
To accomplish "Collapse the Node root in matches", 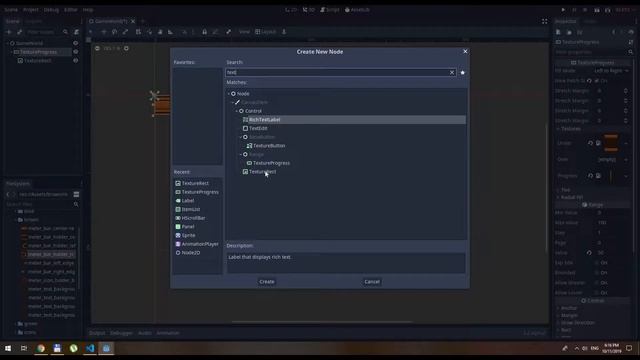I will [x=229, y=94].
